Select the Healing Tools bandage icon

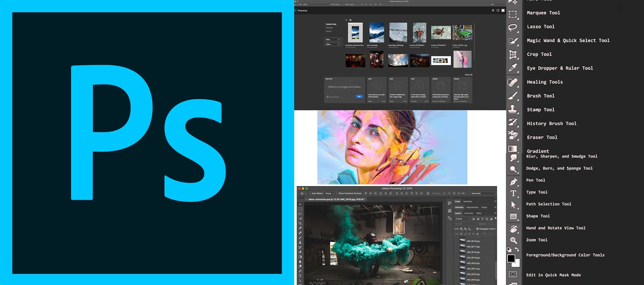pyautogui.click(x=513, y=82)
